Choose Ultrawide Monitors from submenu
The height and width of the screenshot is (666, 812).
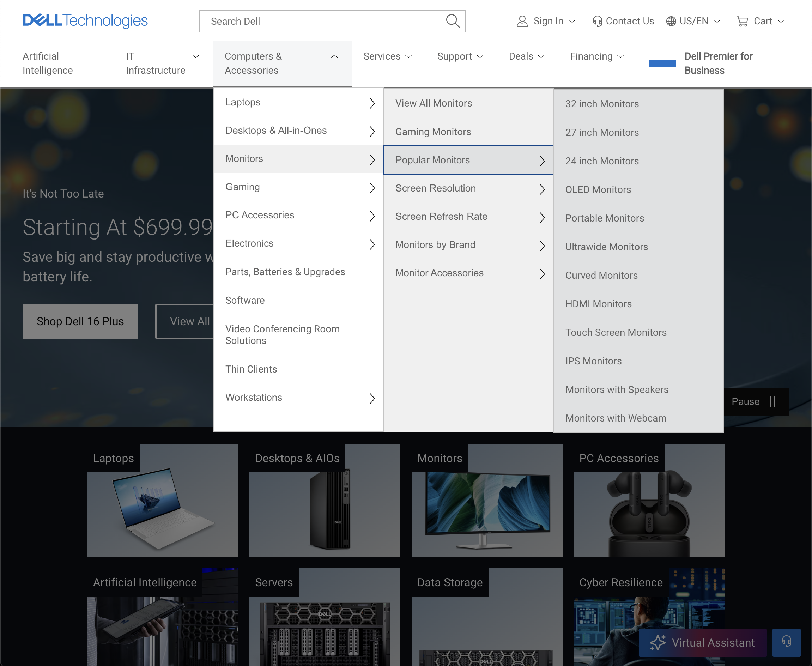[x=606, y=247]
